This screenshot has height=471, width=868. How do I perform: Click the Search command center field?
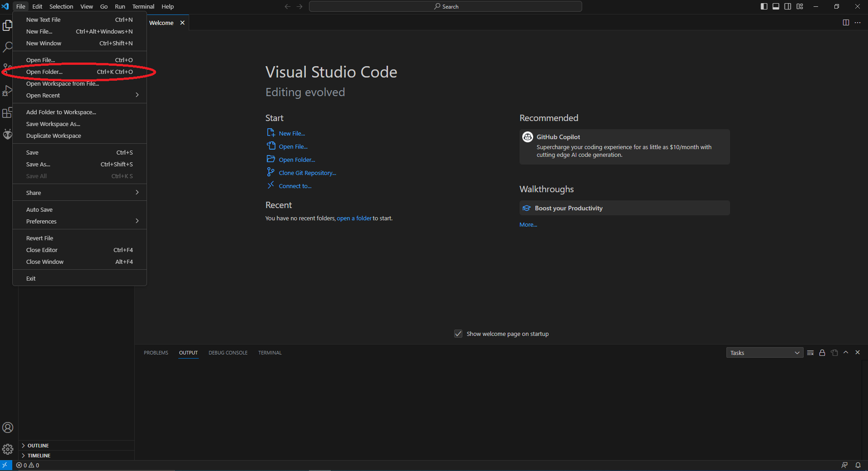click(445, 6)
